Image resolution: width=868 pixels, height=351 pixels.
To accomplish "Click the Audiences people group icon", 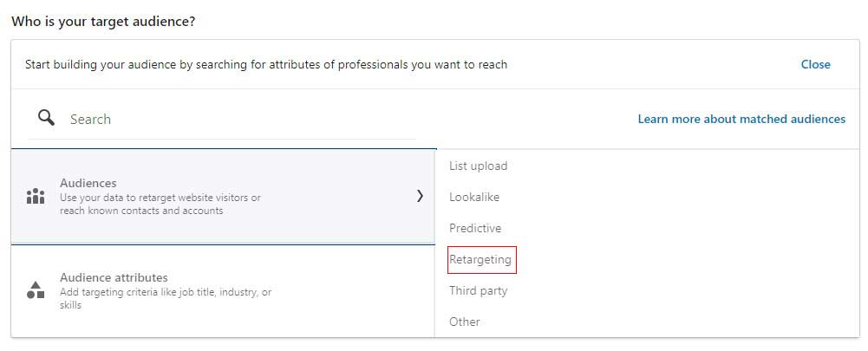I will point(36,196).
